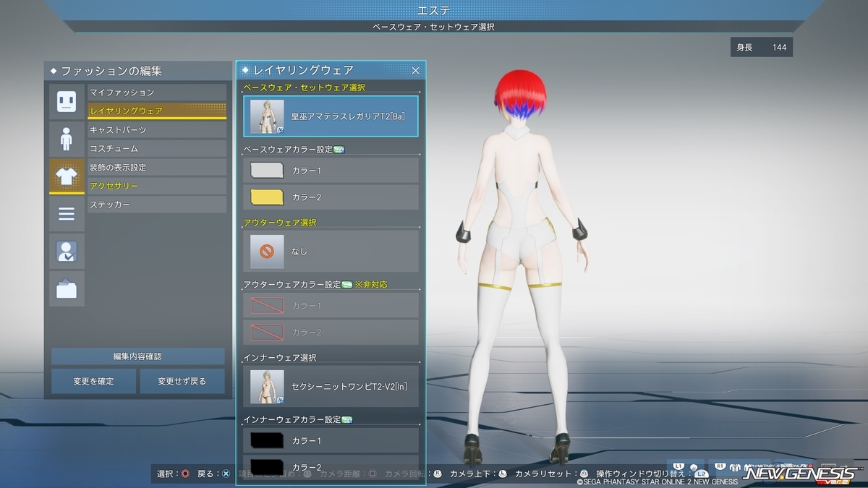Select レイヤリングウェア menu entry
This screenshot has width=868, height=488.
pyautogui.click(x=157, y=111)
